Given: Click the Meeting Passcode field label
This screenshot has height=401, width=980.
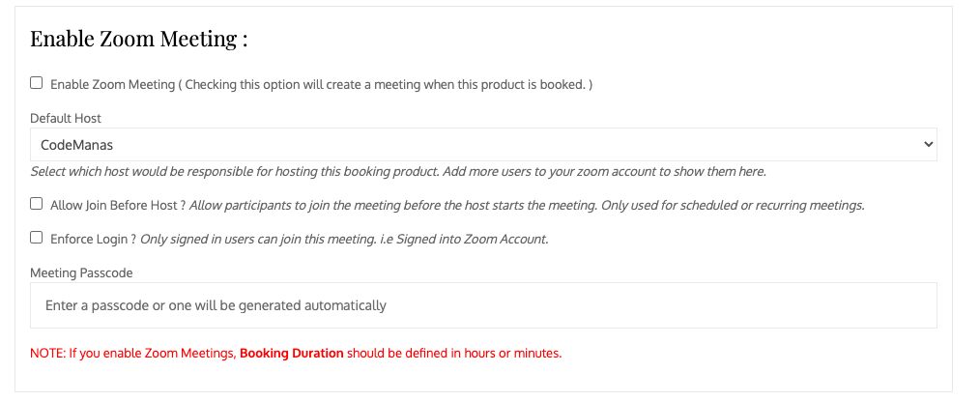Looking at the screenshot, I should (81, 272).
